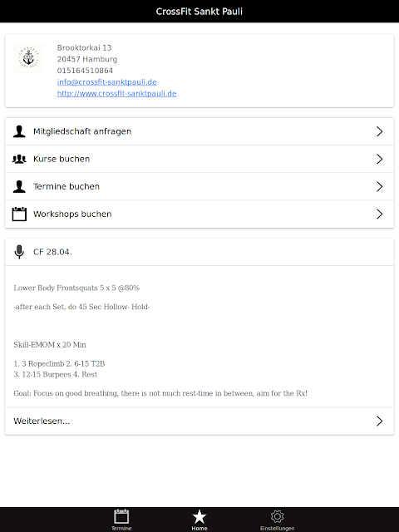Viewport: 399px width, 532px height.
Task: Expand the Kurse buchen chevron arrow
Action: 380,159
